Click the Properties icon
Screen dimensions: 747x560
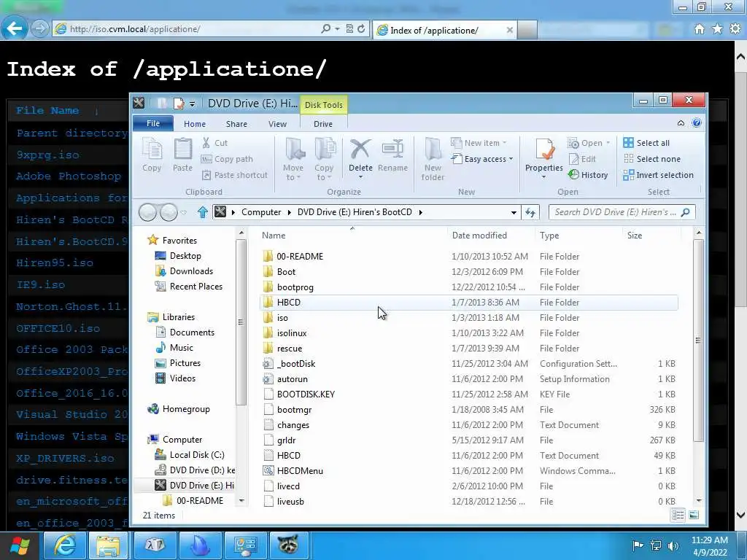pyautogui.click(x=544, y=149)
